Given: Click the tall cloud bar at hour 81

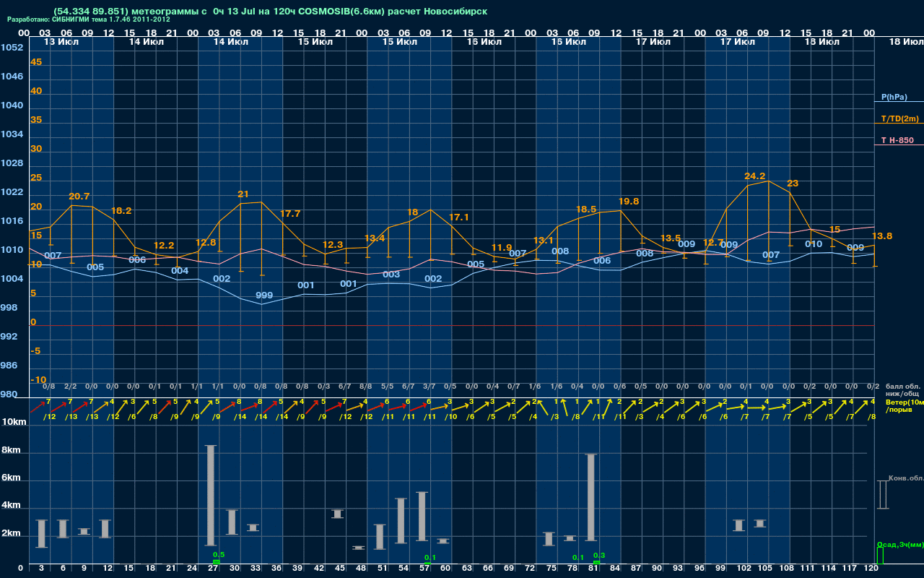Looking at the screenshot, I should 590,497.
